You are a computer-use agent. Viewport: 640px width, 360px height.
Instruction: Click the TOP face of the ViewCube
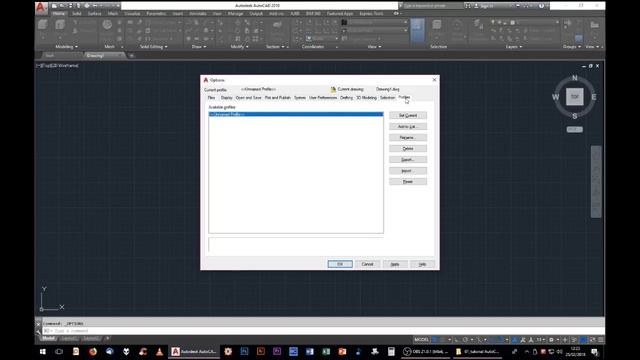575,97
